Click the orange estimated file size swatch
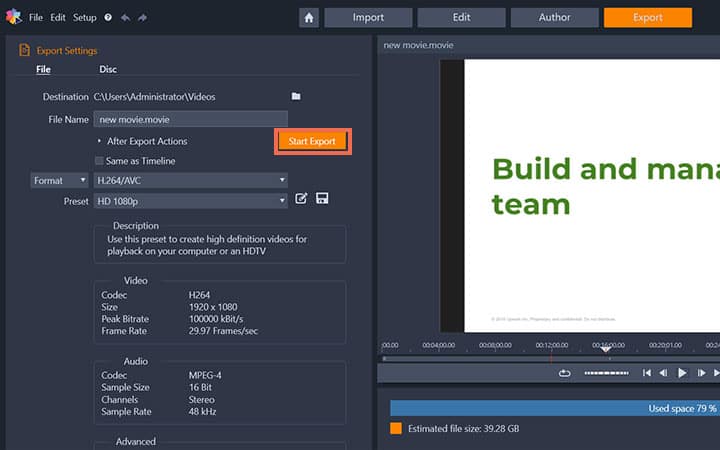Screen dimensions: 720x450 point(396,428)
